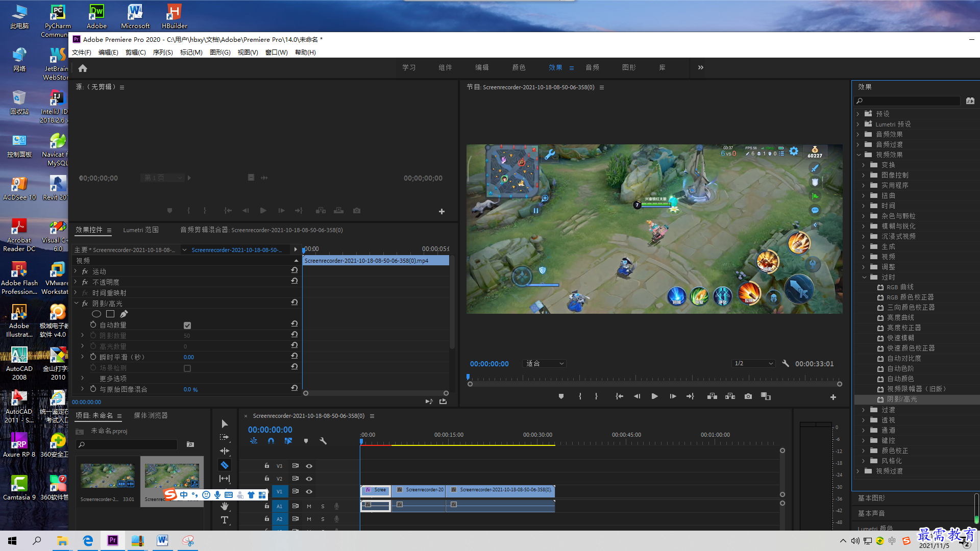Step forward one frame in program monitor
The height and width of the screenshot is (551, 980).
click(x=673, y=396)
